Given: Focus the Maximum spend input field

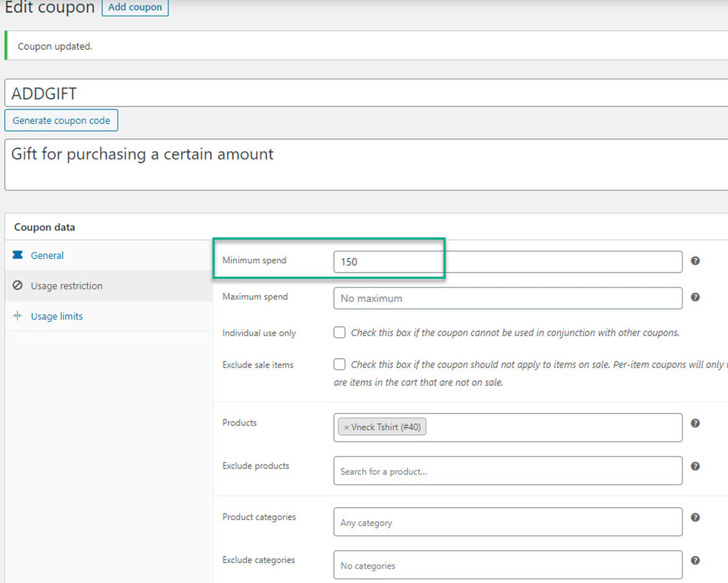Looking at the screenshot, I should pyautogui.click(x=507, y=298).
